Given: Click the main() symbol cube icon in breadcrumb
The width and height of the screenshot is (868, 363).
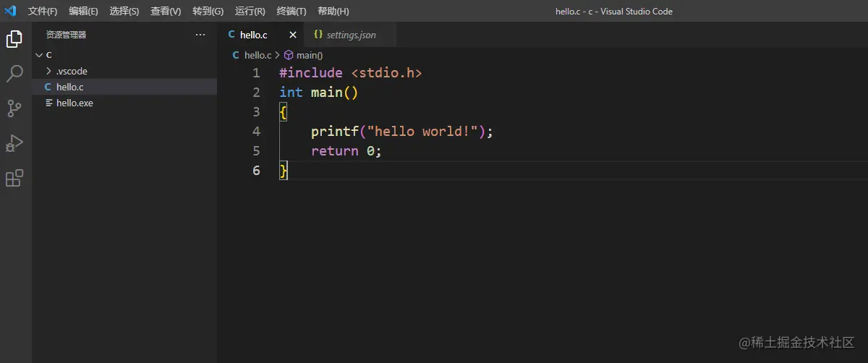Looking at the screenshot, I should [x=289, y=55].
